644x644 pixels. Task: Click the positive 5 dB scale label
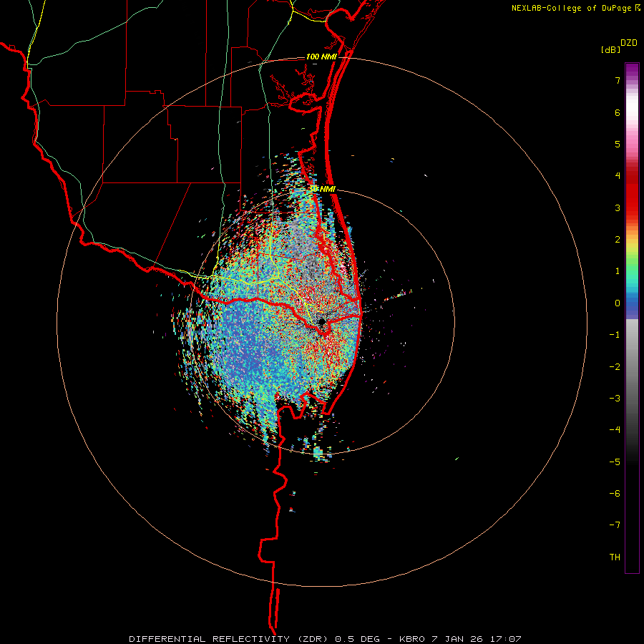pos(618,144)
